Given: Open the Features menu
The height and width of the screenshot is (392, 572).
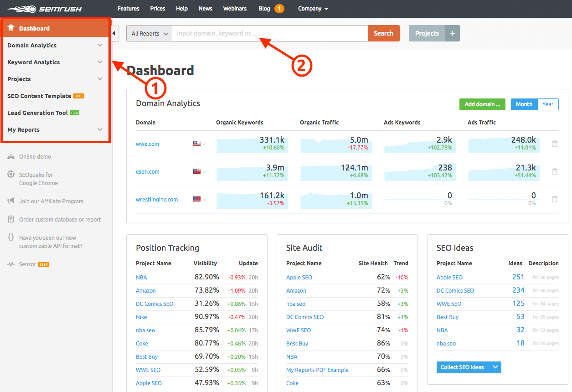Looking at the screenshot, I should point(129,9).
